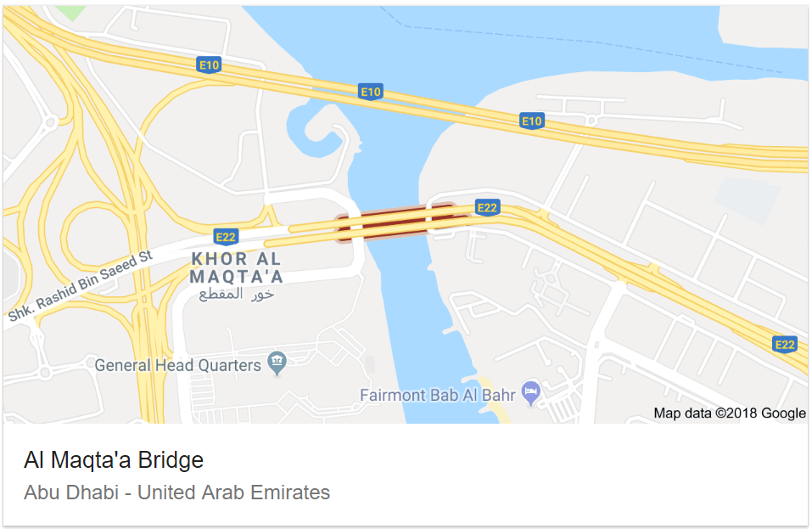This screenshot has height=529, width=812.
Task: Click the E22 shield near the bottom-right edge
Action: (785, 344)
